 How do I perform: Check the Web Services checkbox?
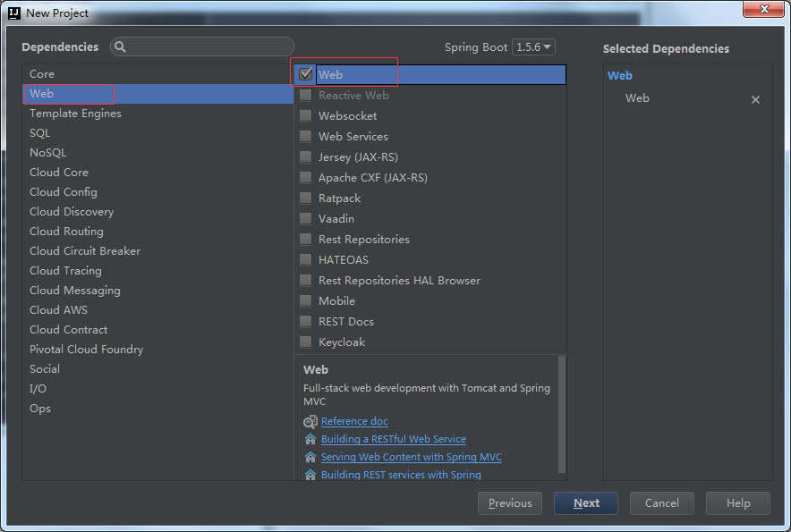[306, 137]
